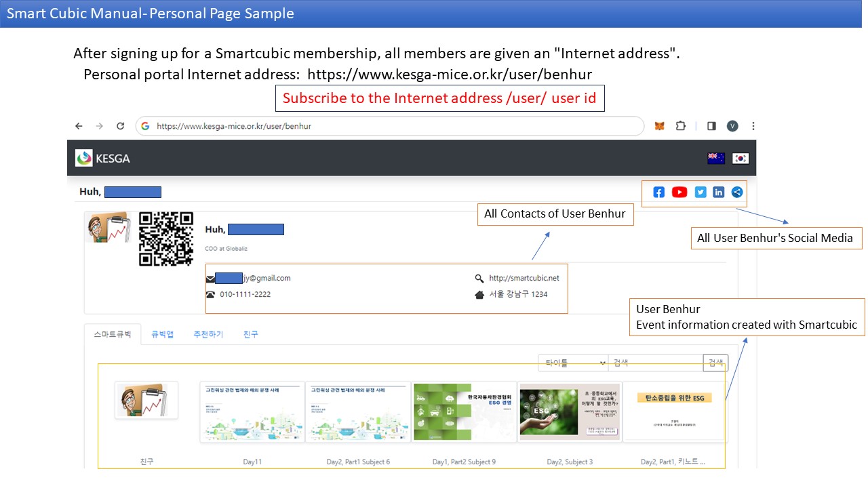Switch language with the Australian flag icon

coord(716,158)
